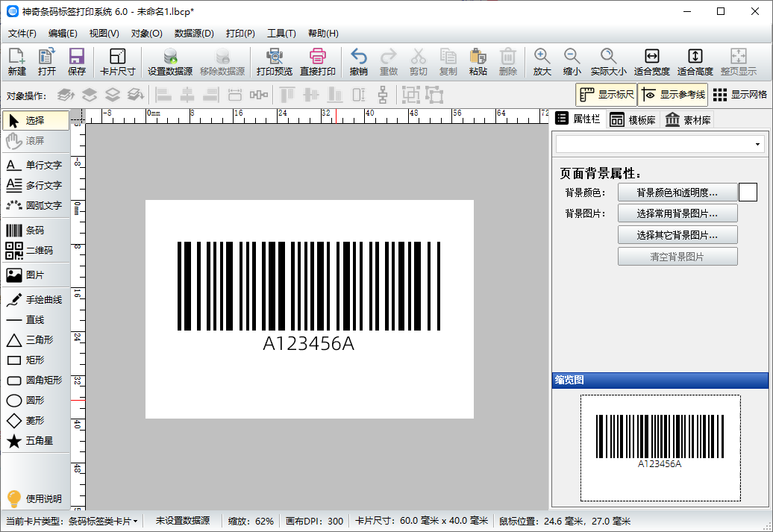This screenshot has height=532, width=773.
Task: Click the print preview (打印预览) icon
Action: 274,62
